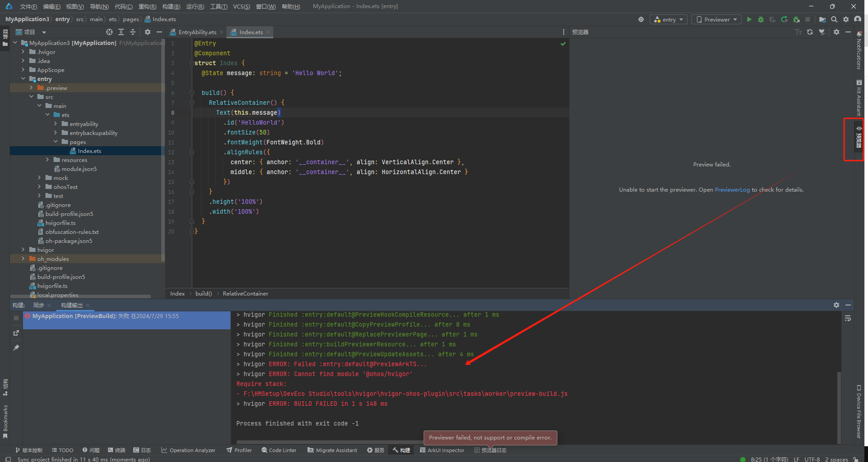Viewport: 868px width, 462px height.
Task: Toggle soft-wrap icon in build output
Action: click(x=848, y=318)
